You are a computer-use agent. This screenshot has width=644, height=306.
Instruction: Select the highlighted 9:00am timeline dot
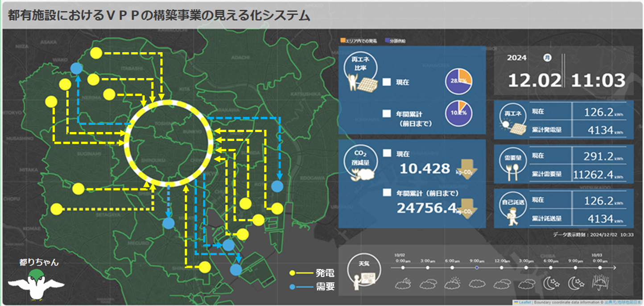point(477,268)
